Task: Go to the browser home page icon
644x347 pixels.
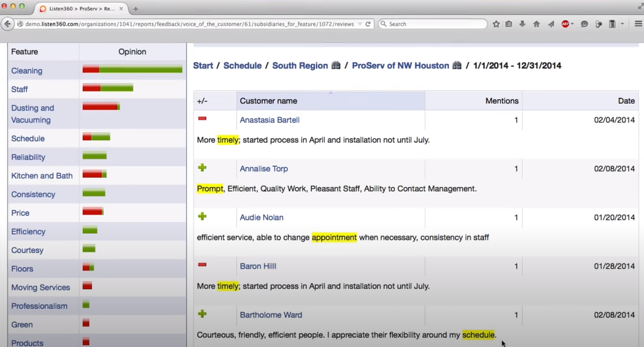Action: coord(536,24)
